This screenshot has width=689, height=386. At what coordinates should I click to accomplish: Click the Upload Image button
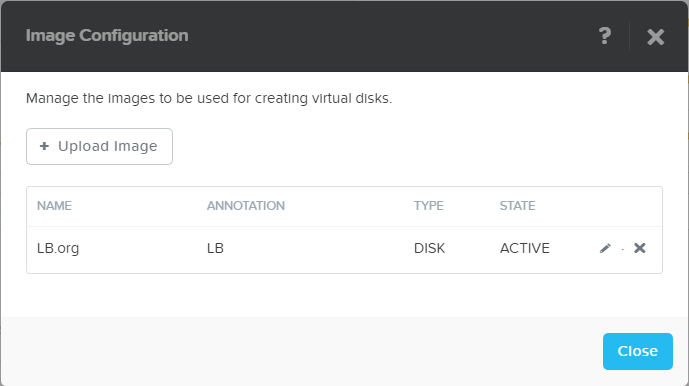(99, 146)
